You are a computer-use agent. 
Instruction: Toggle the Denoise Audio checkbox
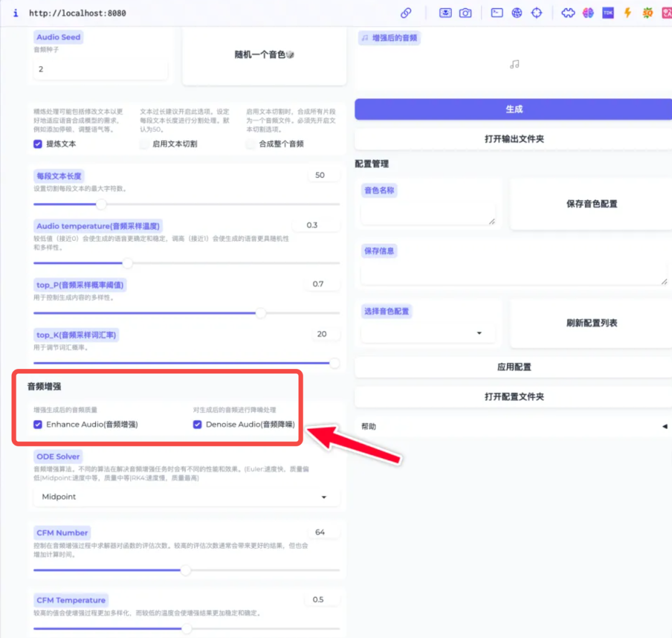click(197, 425)
